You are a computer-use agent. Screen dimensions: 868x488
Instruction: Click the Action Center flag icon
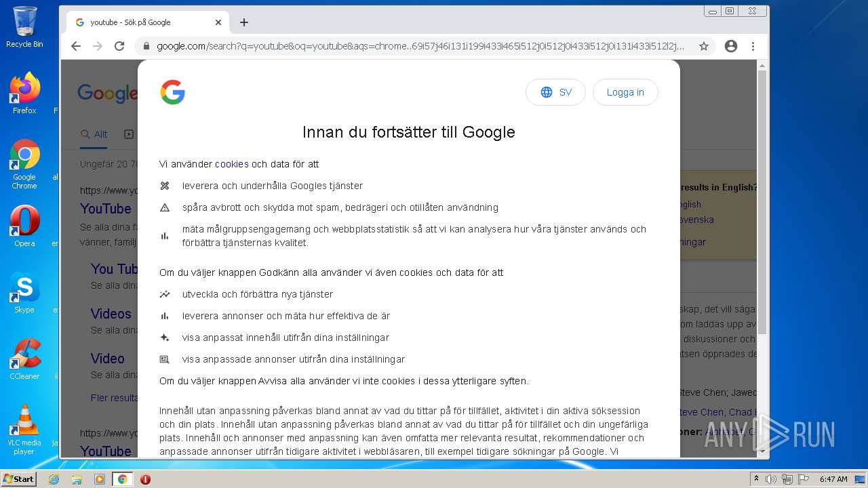click(x=802, y=479)
